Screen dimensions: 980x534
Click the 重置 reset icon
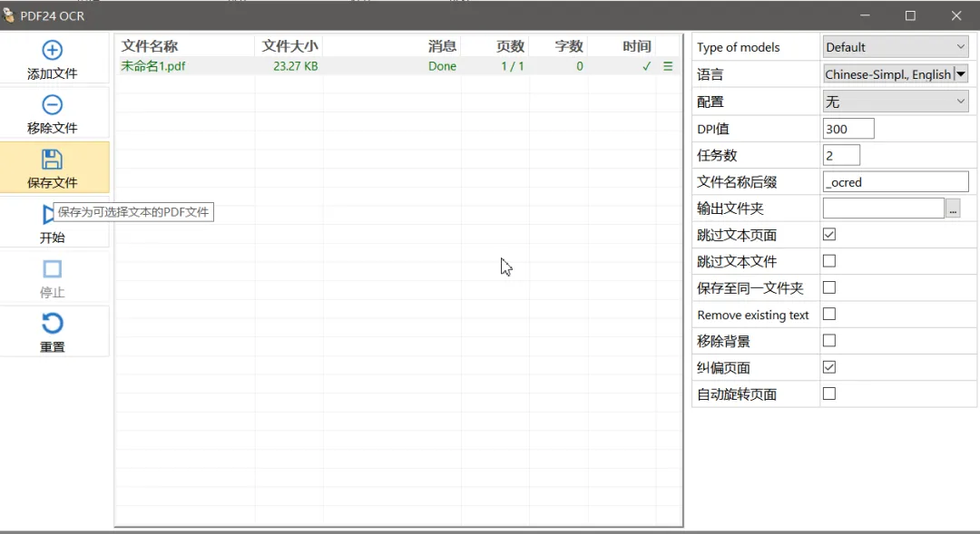[52, 324]
